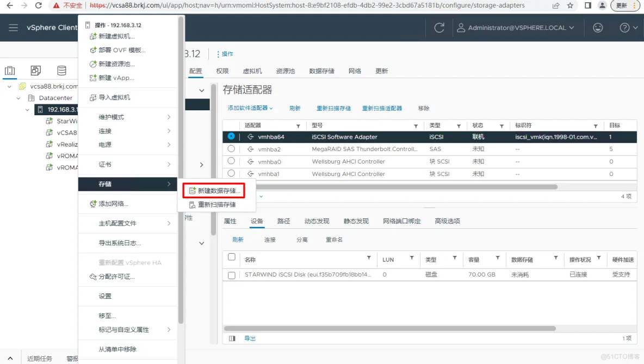Expand the 电源 submenu
Screen dimensions: 644x364
pyautogui.click(x=128, y=145)
